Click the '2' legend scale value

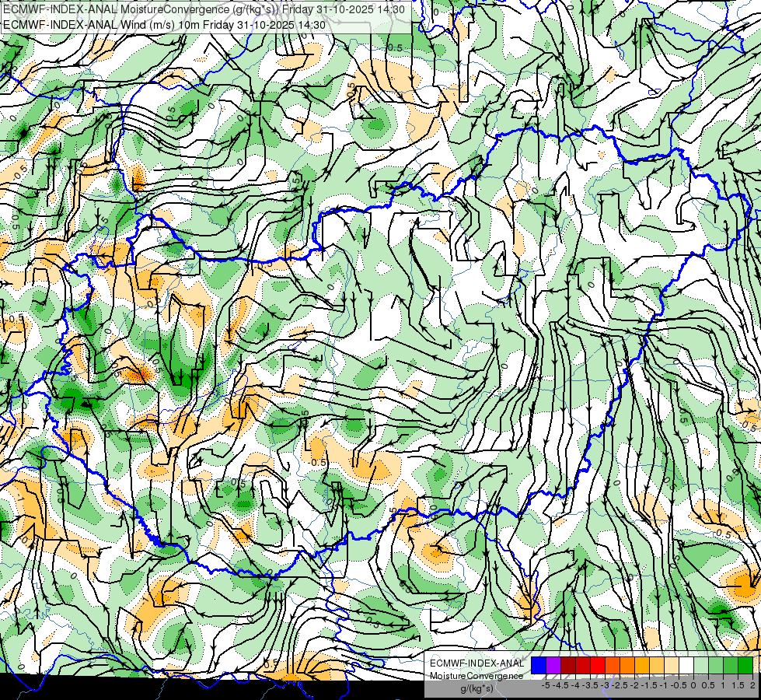752,685
